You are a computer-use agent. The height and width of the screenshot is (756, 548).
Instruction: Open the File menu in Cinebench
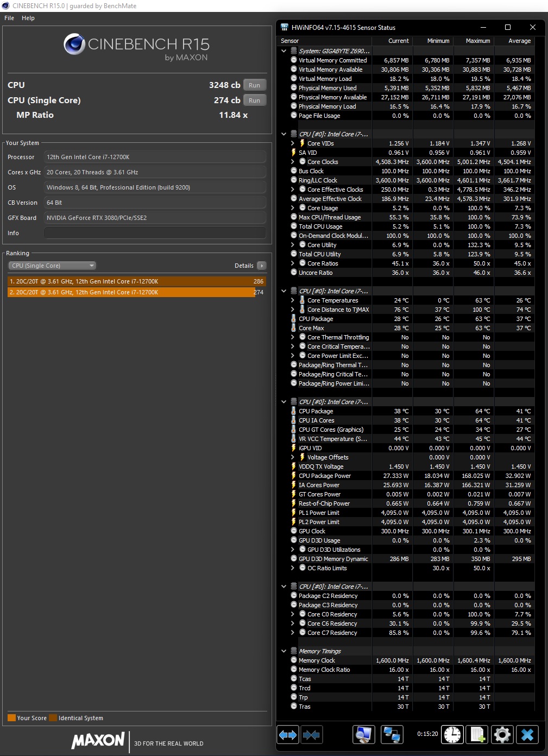9,18
